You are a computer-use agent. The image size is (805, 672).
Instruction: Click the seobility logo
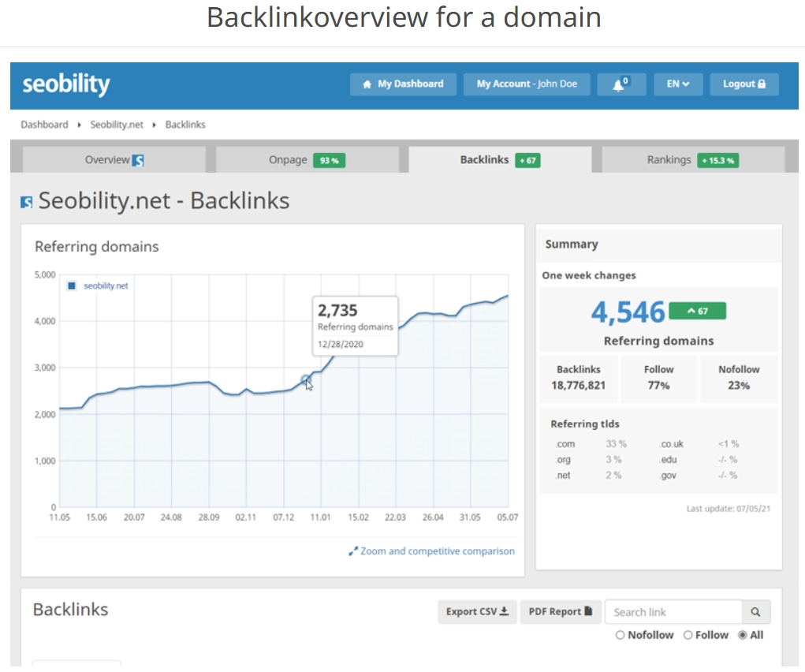(66, 84)
